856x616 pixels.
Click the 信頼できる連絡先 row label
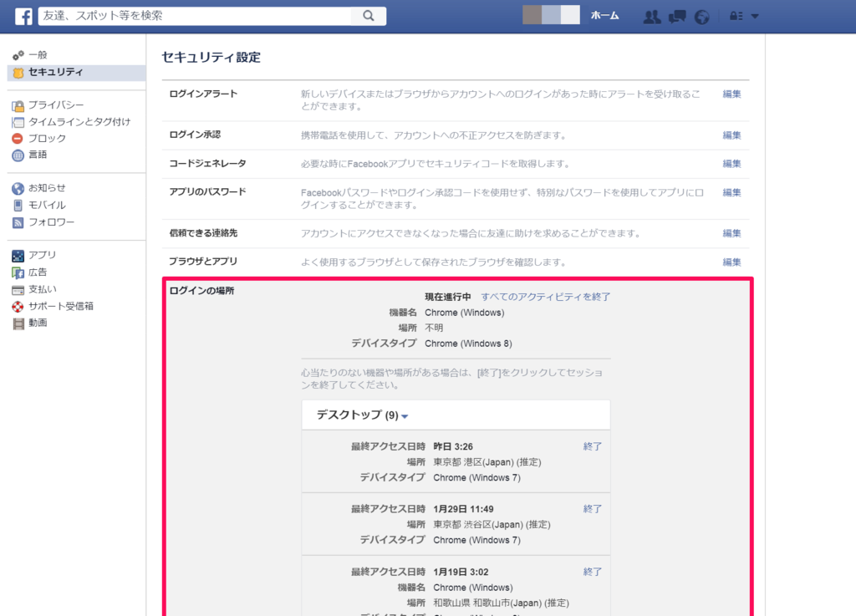(x=203, y=233)
